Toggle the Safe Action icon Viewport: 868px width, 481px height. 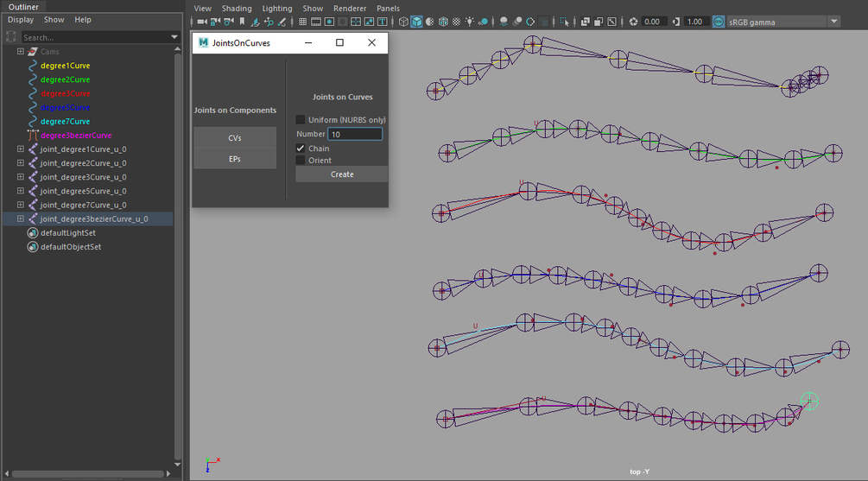pyautogui.click(x=370, y=22)
